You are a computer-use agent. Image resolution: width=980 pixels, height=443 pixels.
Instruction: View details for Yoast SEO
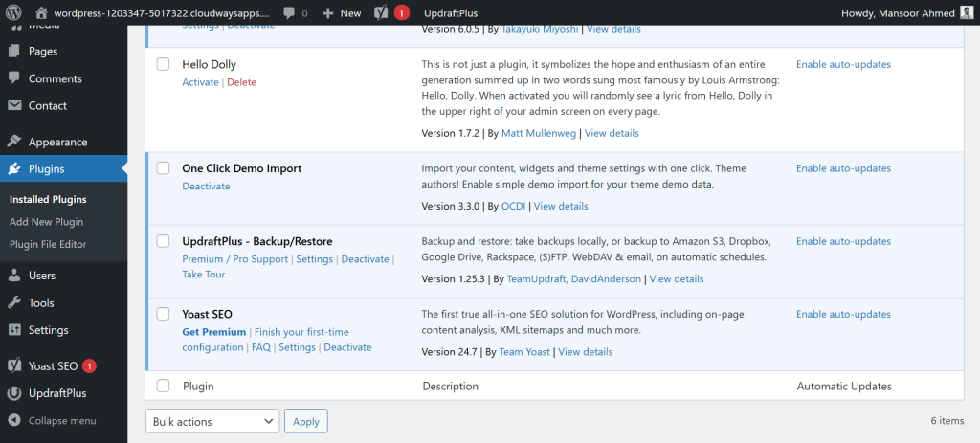point(586,352)
